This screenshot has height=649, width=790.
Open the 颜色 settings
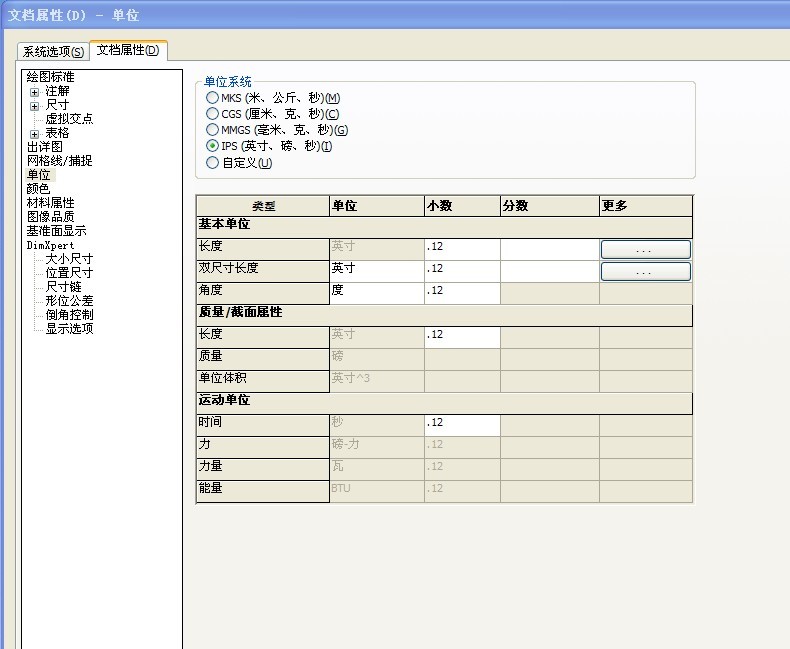38,188
